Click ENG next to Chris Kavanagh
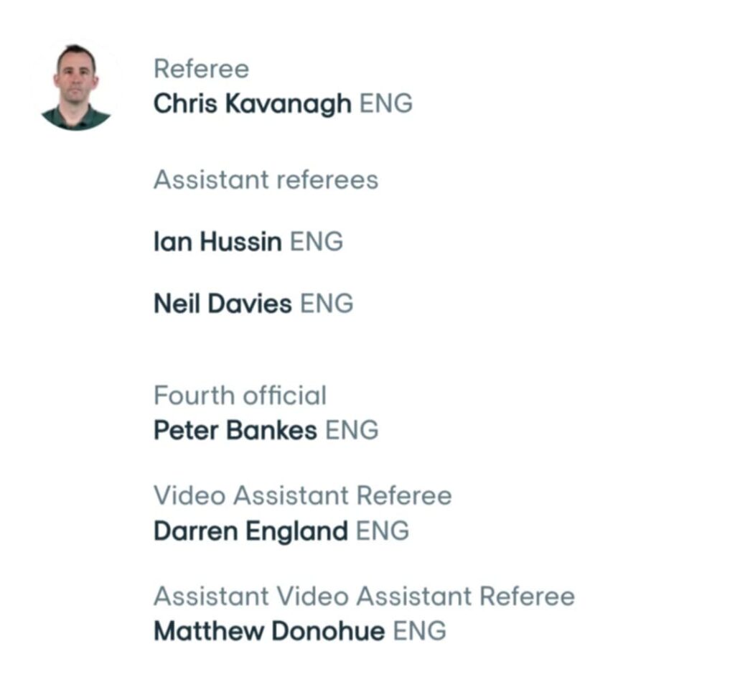Screen dimensions: 735x700 386,104
